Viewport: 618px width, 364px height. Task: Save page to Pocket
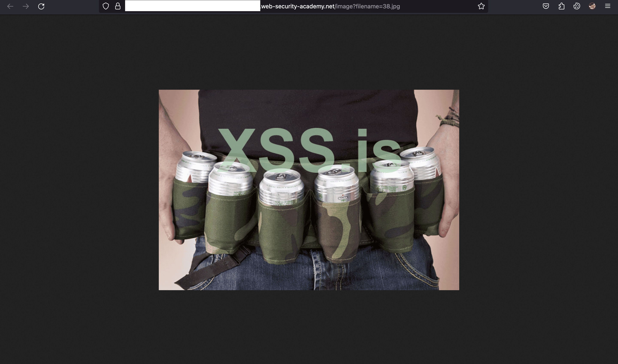tap(546, 6)
